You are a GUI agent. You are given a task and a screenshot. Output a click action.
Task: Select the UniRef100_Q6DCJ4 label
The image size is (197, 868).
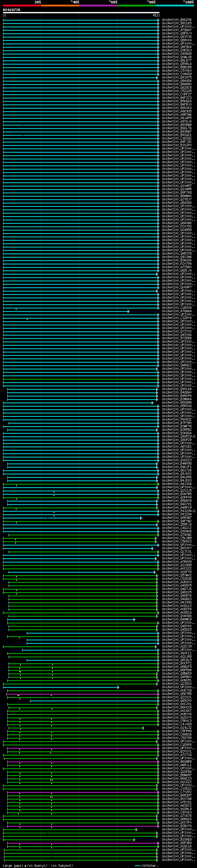[177, 271]
